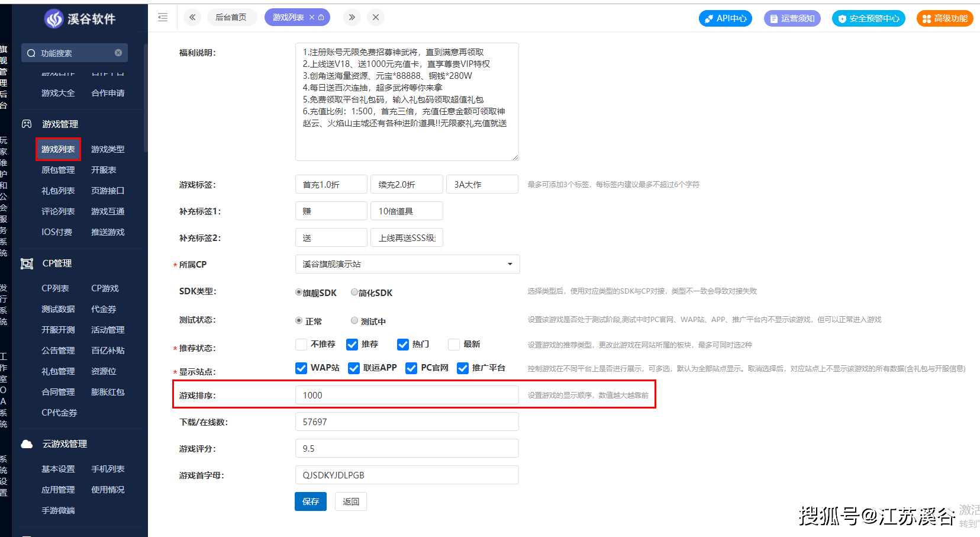Click the 游戏排序 input field
Screen dimensions: 980x537
(407, 395)
